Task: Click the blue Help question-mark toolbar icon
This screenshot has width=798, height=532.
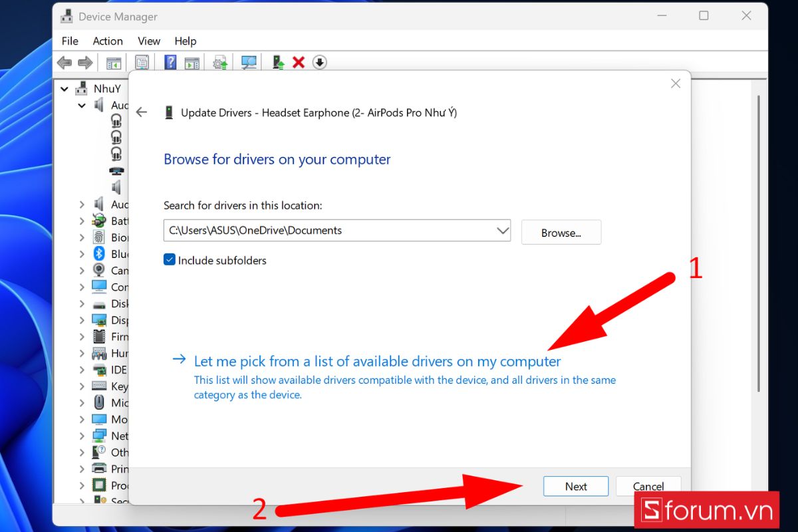Action: (x=170, y=63)
